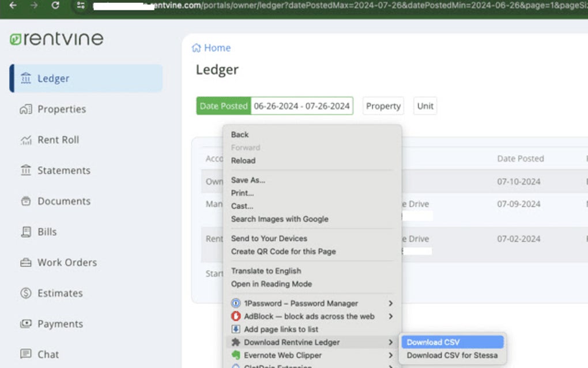
Task: Open the Evernote Web Clipper submenu arrow
Action: (x=391, y=355)
